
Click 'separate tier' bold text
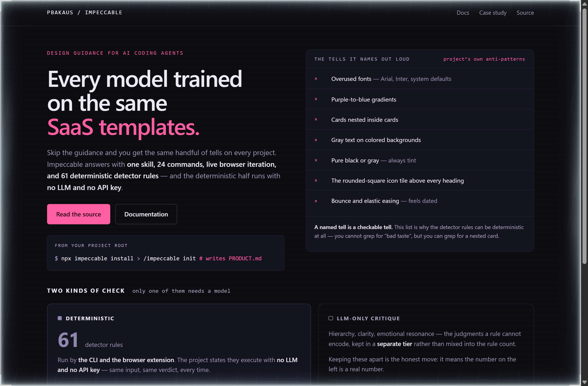pos(395,344)
